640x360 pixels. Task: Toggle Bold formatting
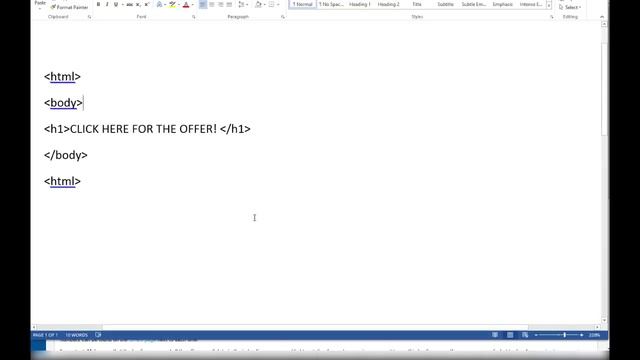coord(98,4)
